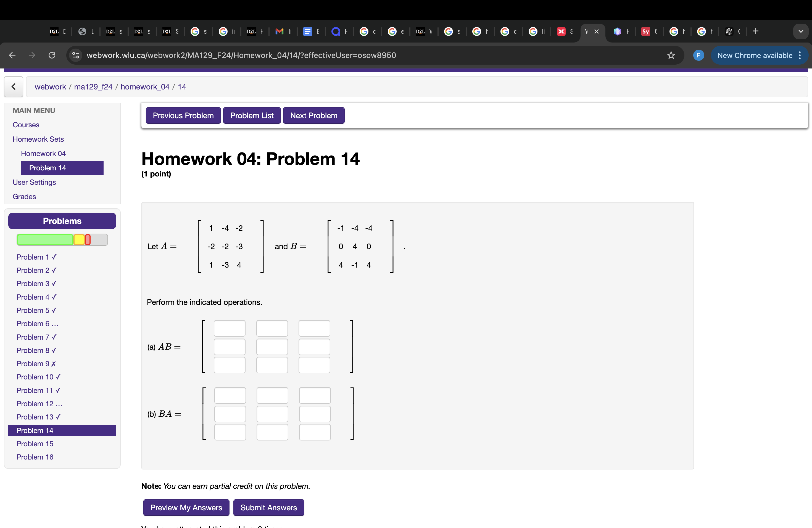Screen dimensions: 812x528
Task: Click the Submit Answers button
Action: click(268, 508)
